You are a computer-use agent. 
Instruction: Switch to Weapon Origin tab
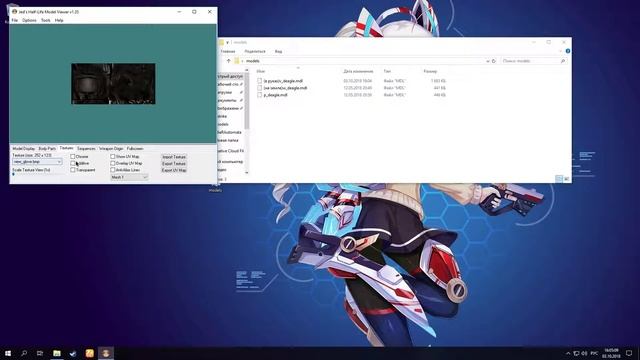pos(111,149)
